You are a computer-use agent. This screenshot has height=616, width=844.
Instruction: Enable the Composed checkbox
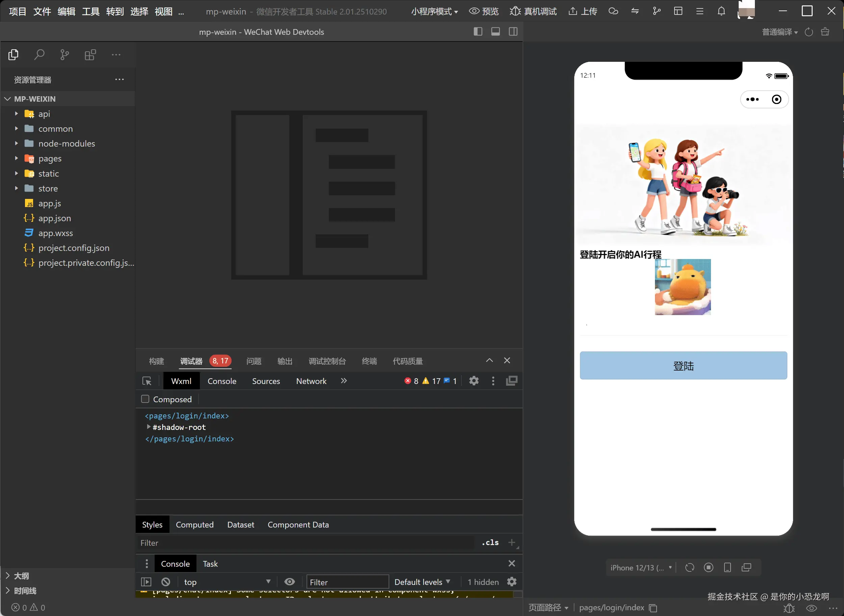click(146, 399)
